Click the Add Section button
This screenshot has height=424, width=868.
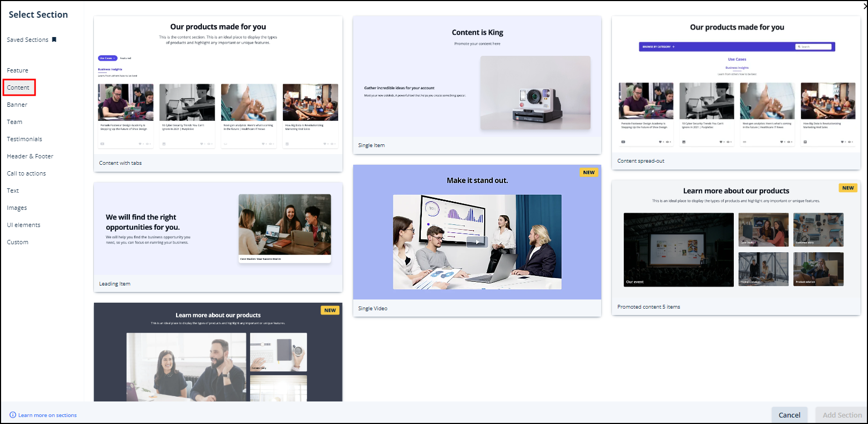pyautogui.click(x=842, y=415)
